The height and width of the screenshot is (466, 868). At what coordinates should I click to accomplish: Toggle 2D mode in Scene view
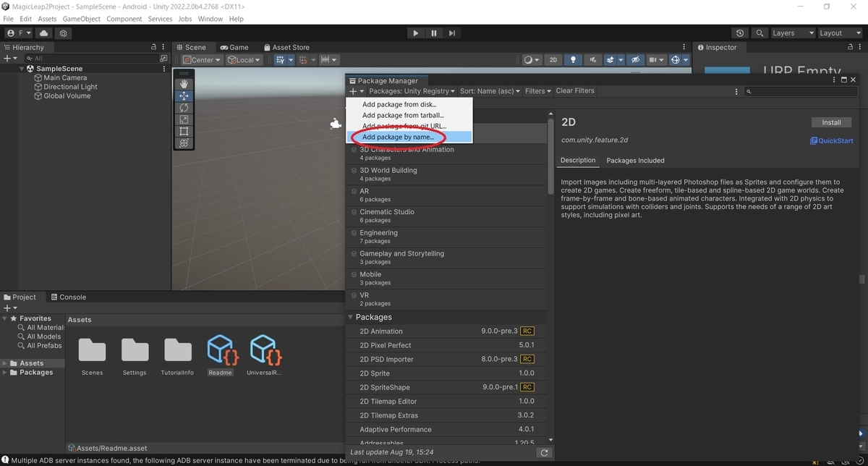coord(553,60)
